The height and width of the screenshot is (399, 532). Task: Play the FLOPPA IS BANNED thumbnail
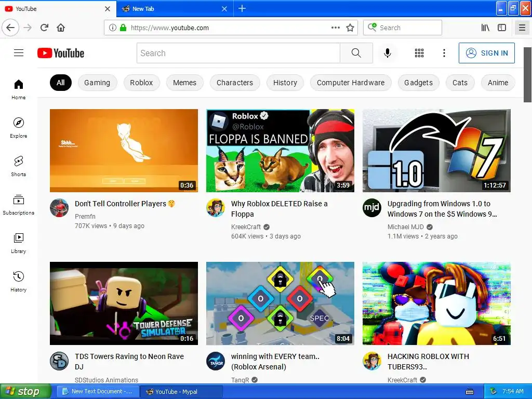coord(280,151)
